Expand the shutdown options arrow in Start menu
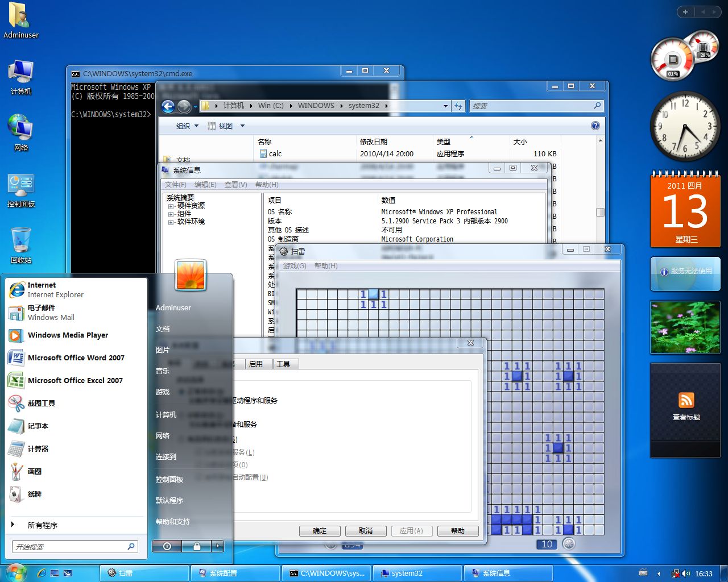The image size is (728, 582). pyautogui.click(x=218, y=546)
